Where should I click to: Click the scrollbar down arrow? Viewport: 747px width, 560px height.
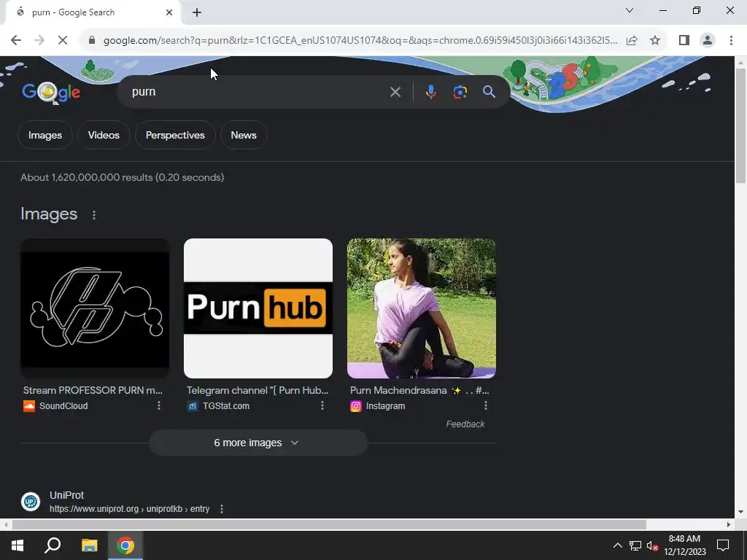click(x=741, y=512)
